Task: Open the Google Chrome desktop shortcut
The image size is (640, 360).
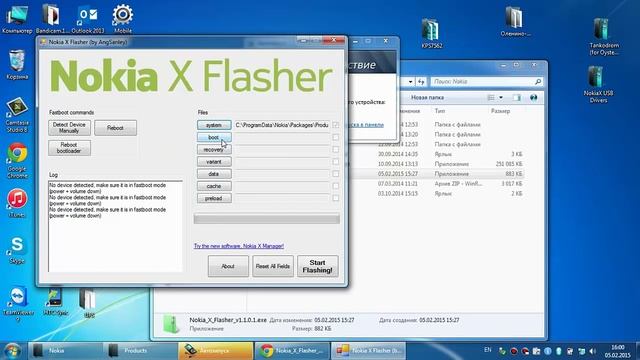Action: (17, 160)
